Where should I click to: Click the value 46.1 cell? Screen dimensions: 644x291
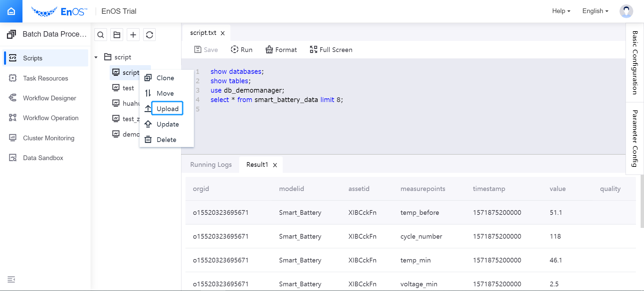(556, 260)
